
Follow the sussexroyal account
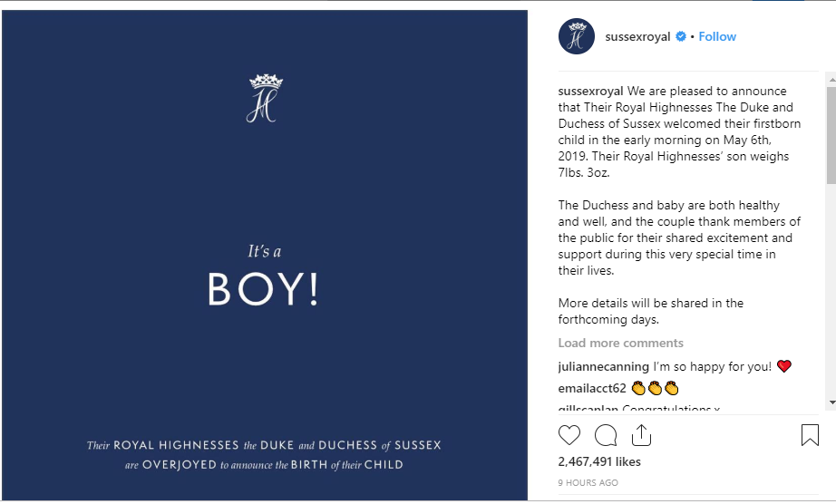click(717, 36)
